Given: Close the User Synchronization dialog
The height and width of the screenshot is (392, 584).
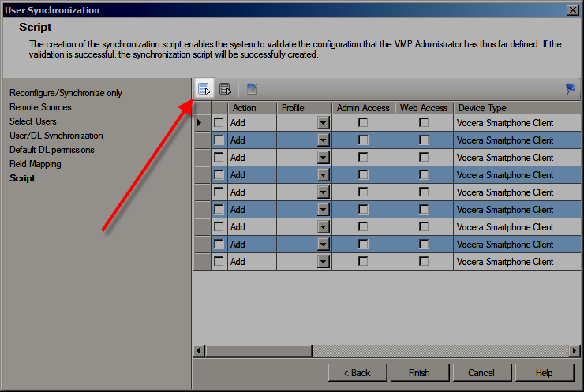Looking at the screenshot, I should (572, 10).
